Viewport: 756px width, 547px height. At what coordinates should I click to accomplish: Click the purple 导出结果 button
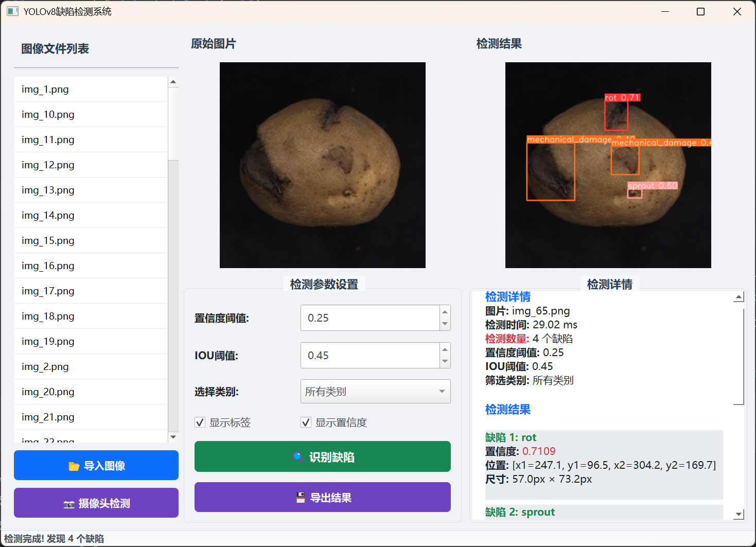[x=323, y=497]
